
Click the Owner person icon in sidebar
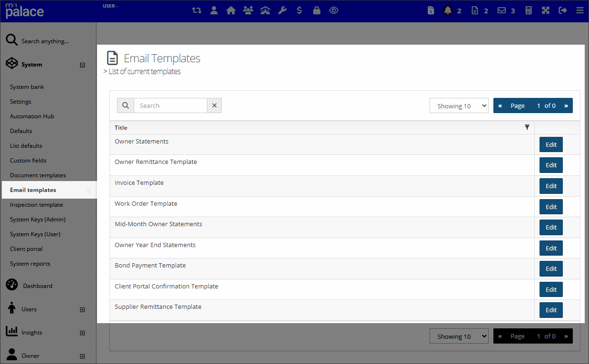(x=12, y=354)
